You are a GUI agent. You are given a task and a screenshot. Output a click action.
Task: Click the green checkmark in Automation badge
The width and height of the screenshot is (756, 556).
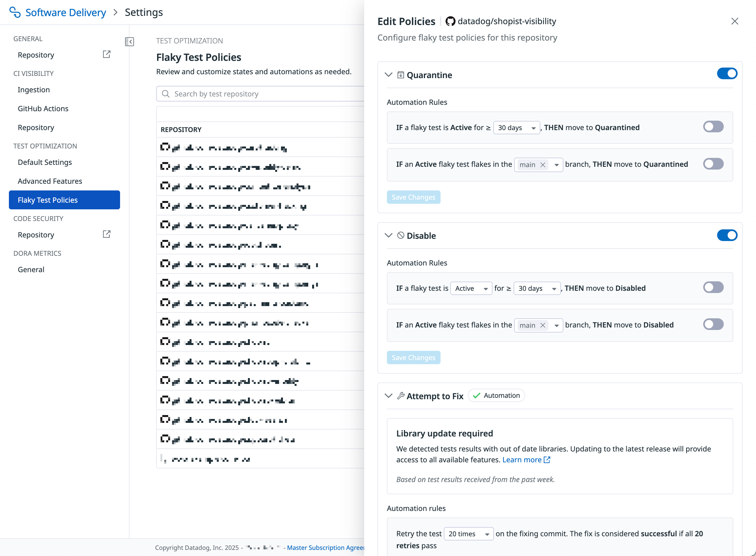click(476, 396)
